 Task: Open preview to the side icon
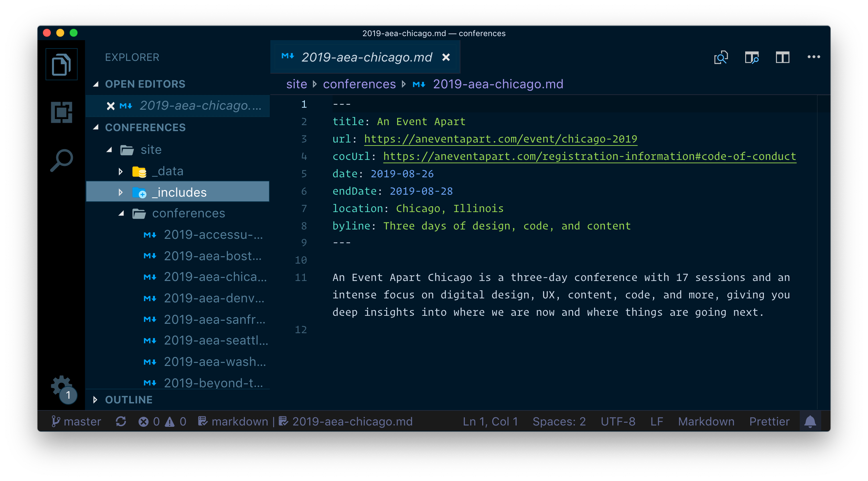752,58
